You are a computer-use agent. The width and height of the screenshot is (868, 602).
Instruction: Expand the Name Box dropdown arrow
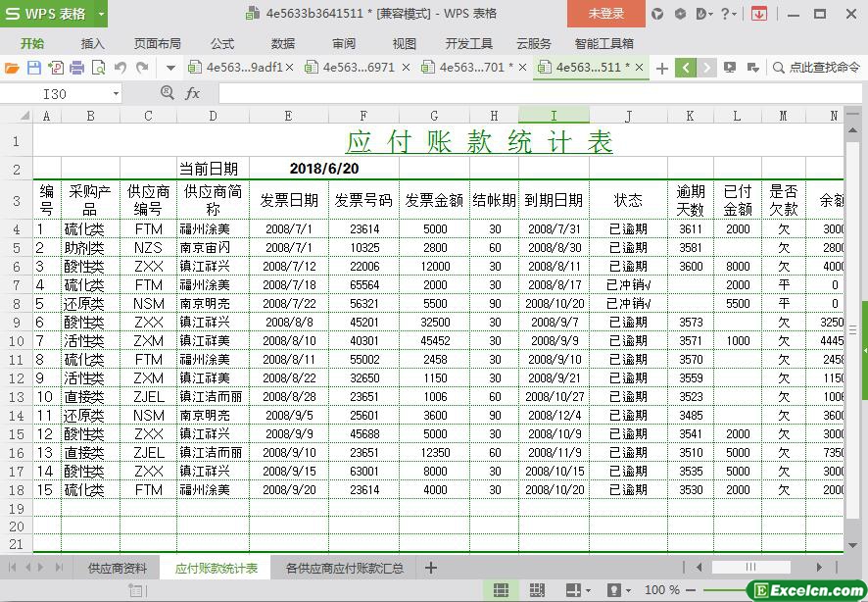point(116,93)
